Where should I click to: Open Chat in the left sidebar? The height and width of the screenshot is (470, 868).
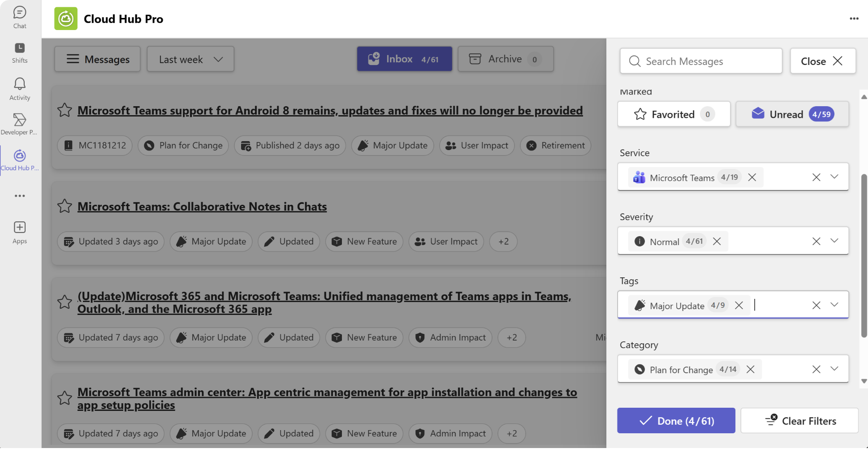coord(20,17)
